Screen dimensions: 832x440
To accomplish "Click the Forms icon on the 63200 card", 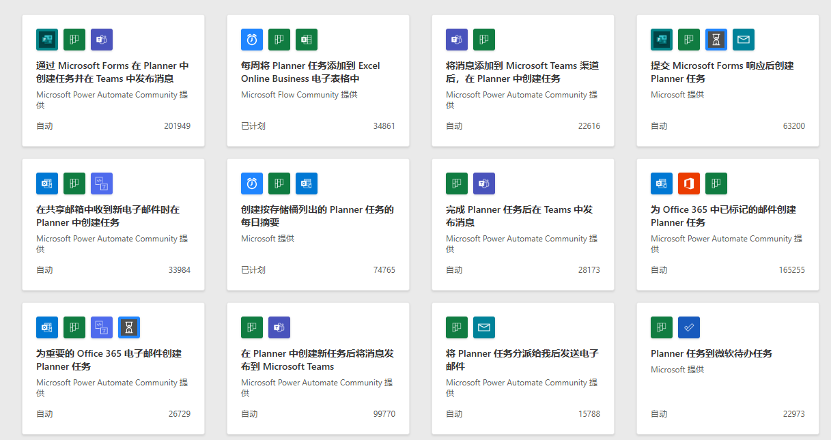I will tap(661, 39).
